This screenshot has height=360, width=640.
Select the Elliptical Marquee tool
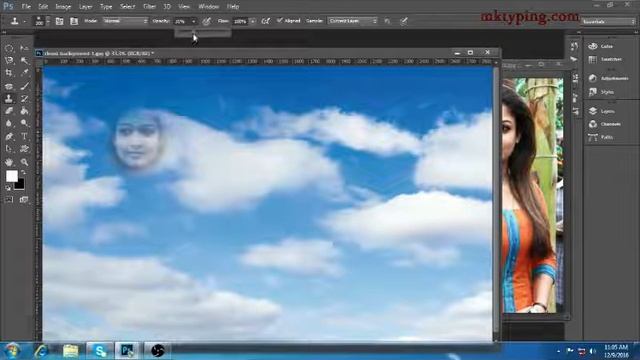click(9, 48)
